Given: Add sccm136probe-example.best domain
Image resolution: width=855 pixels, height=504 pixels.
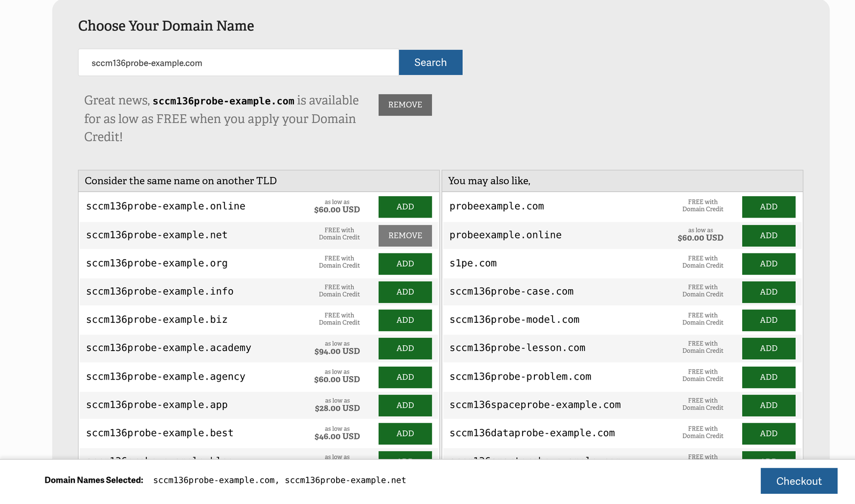Looking at the screenshot, I should (405, 433).
